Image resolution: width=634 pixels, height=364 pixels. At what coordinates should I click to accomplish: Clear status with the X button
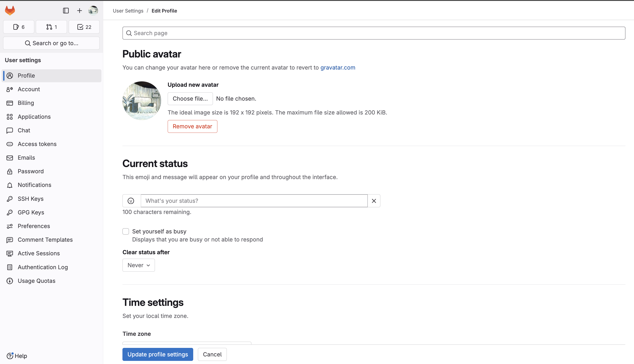374,201
